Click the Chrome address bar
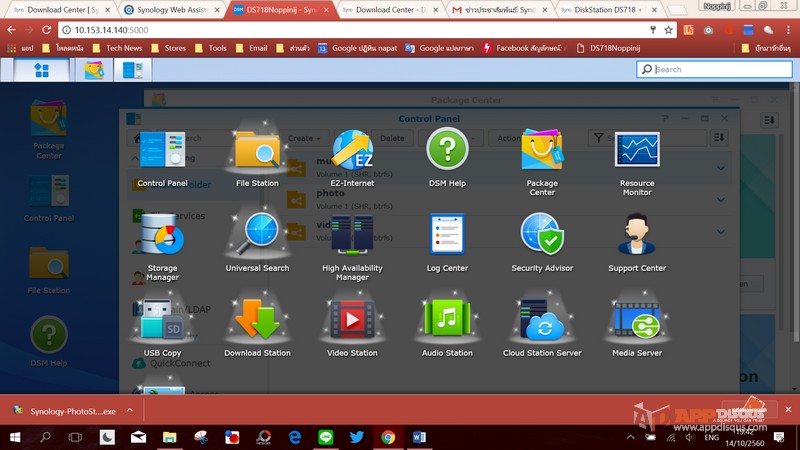The image size is (800, 450). (x=357, y=30)
